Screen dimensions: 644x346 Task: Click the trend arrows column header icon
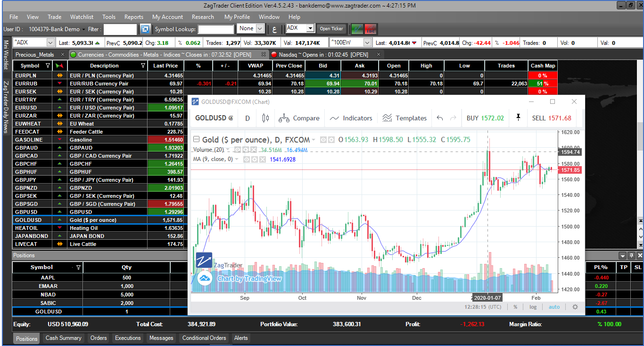click(59, 66)
